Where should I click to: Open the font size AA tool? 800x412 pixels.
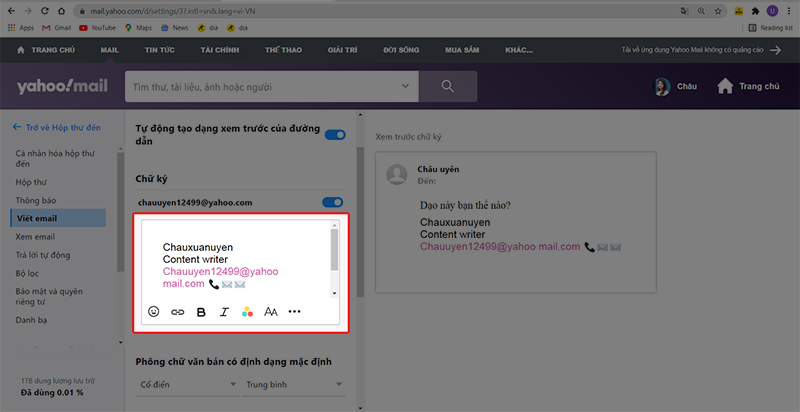pos(271,312)
